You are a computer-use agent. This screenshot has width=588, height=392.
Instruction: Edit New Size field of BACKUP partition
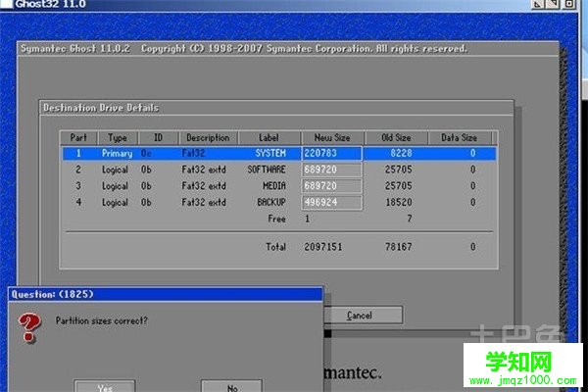coord(331,203)
